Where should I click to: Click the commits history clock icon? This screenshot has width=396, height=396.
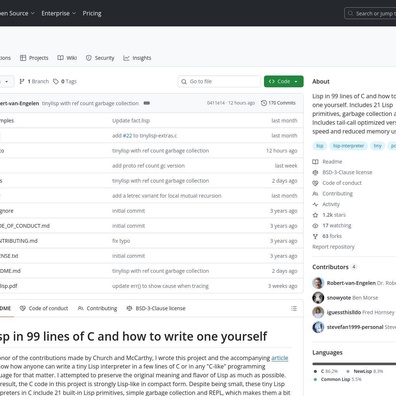pyautogui.click(x=264, y=103)
